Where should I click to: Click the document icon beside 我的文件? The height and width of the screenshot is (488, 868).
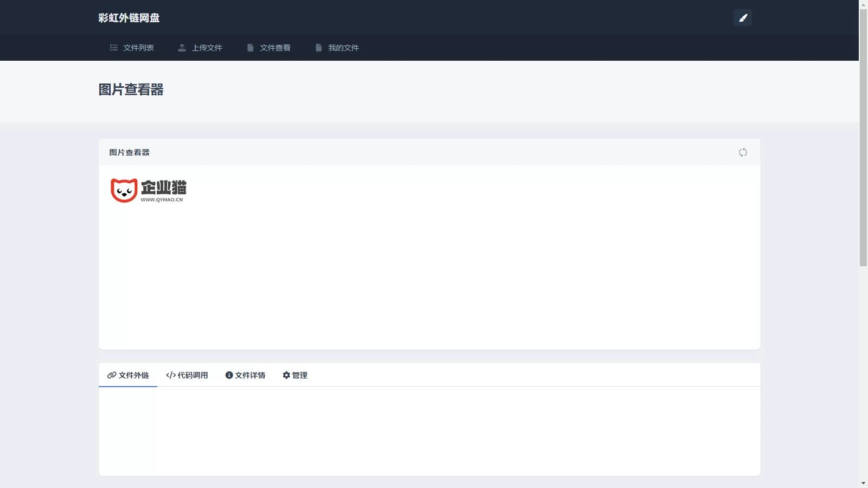click(x=318, y=48)
